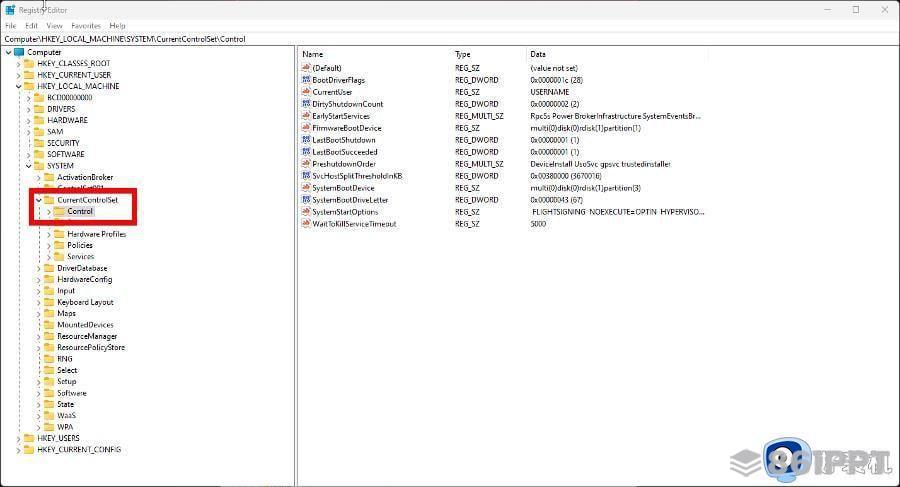Image resolution: width=900 pixels, height=487 pixels.
Task: Select the ResourcePolicyStore key
Action: [x=91, y=347]
